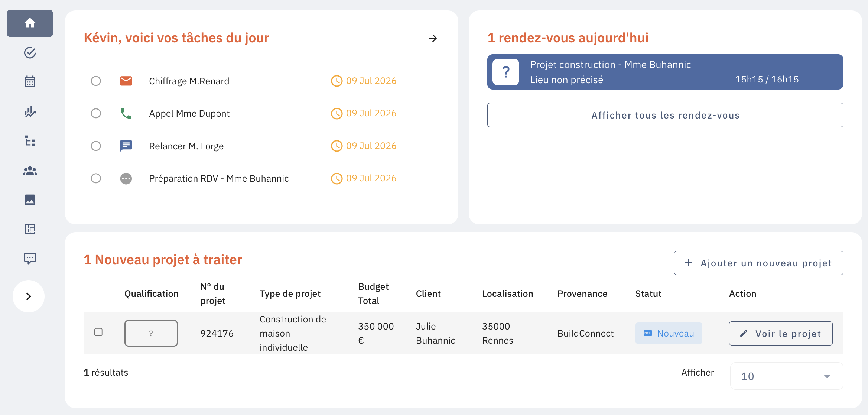Click the Localisation column header
Viewport: 868px width, 415px height.
pyautogui.click(x=507, y=294)
